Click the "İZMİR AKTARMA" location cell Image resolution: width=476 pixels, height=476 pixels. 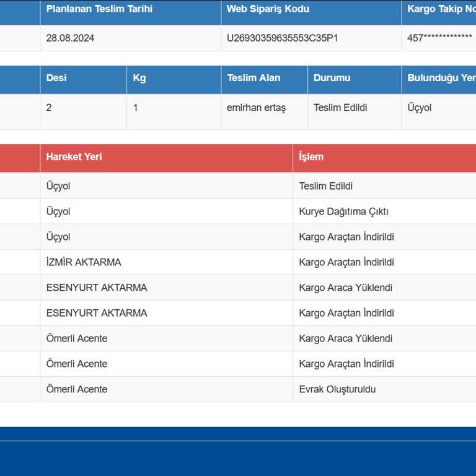(84, 262)
